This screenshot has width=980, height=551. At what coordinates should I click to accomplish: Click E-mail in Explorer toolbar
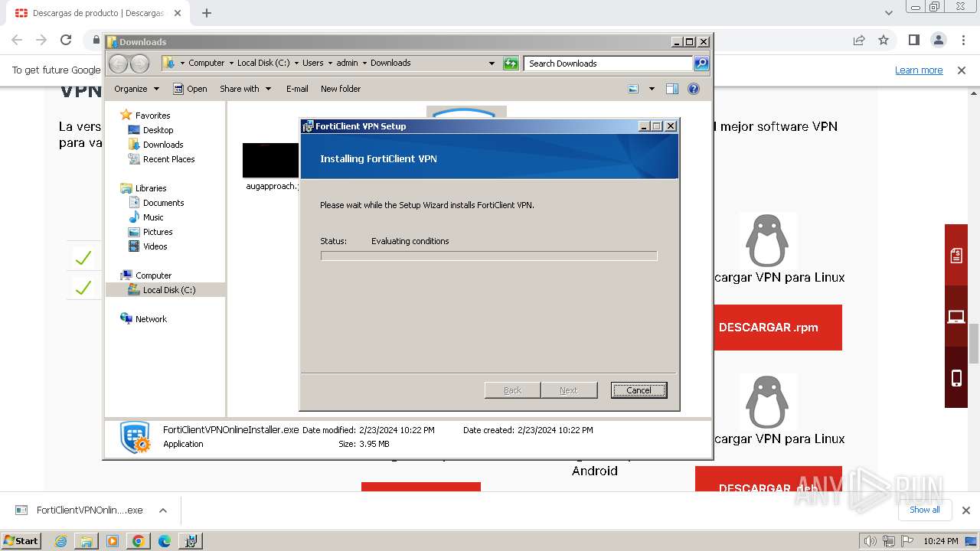coord(297,89)
